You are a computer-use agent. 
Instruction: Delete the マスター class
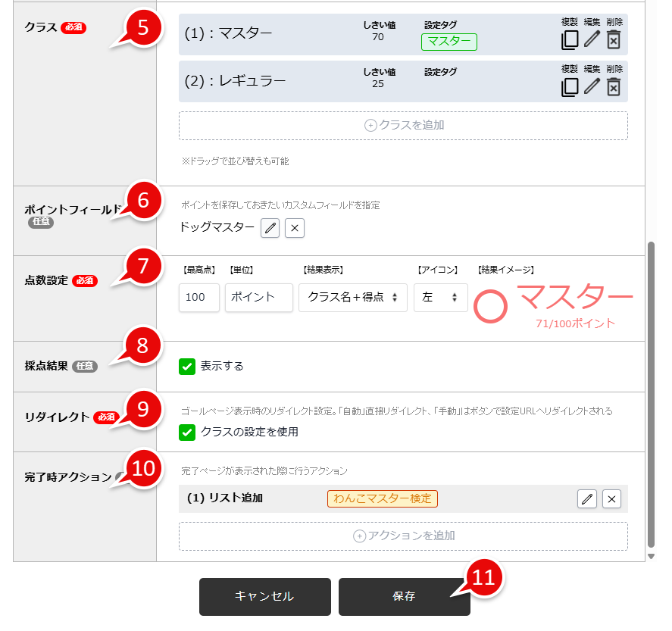click(x=614, y=40)
